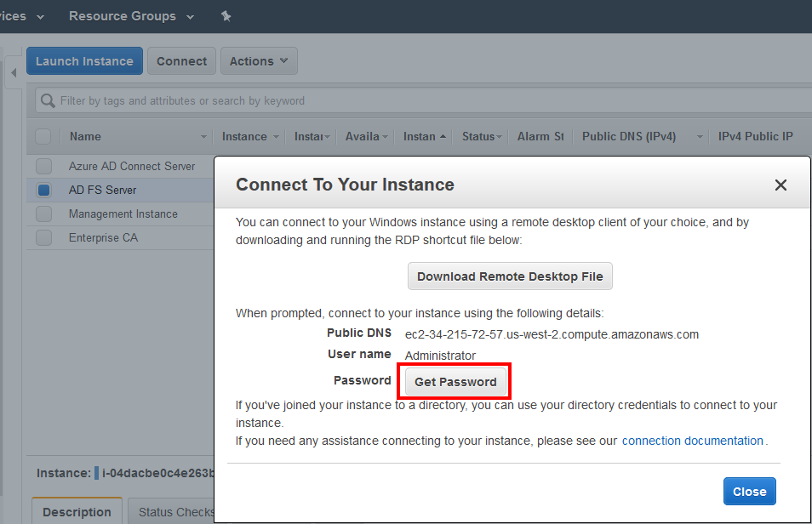This screenshot has width=812, height=524.
Task: Click the Get Password button
Action: (x=454, y=381)
